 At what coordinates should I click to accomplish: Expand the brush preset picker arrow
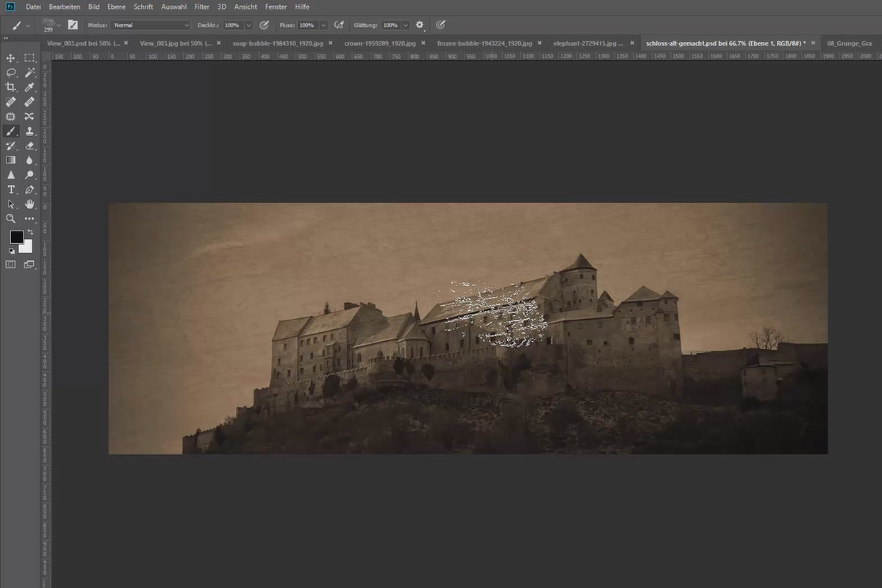(x=59, y=25)
